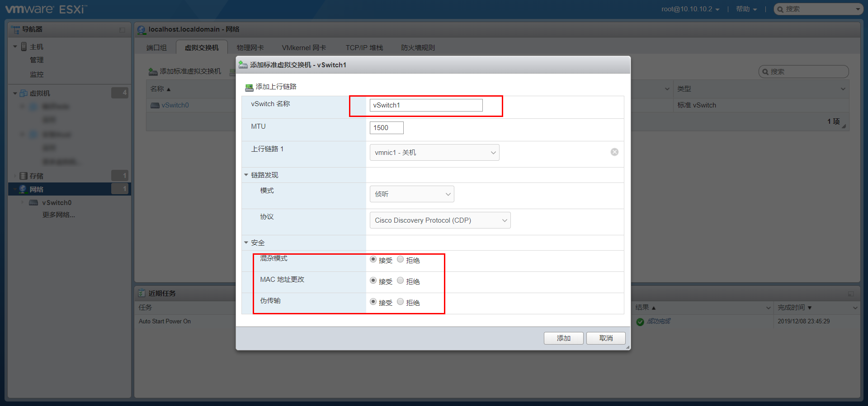Click the Auto Start Power On task
This screenshot has width=868, height=406.
pyautogui.click(x=165, y=322)
